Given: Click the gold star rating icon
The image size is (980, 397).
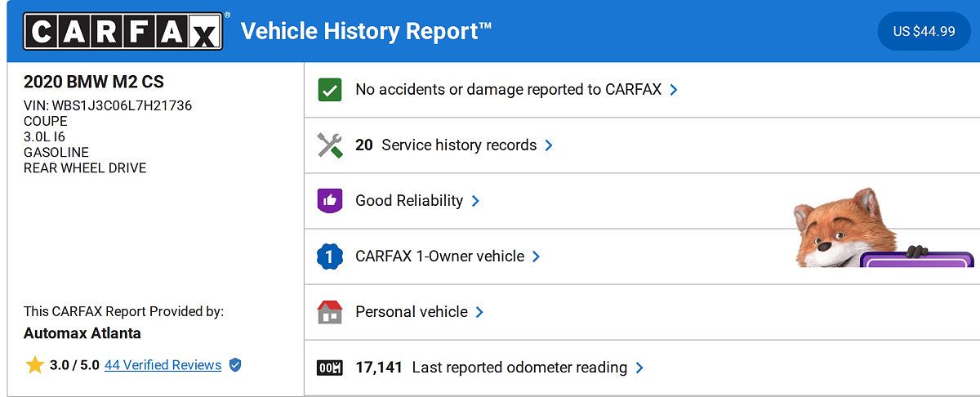Looking at the screenshot, I should [x=34, y=365].
